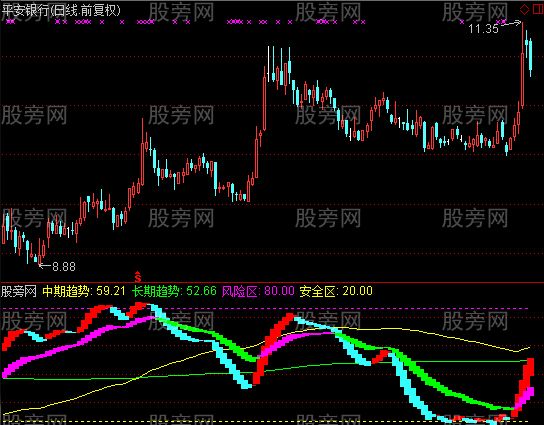The height and width of the screenshot is (425, 544).
Task: Click the 风险区: 80.00 indicator value
Action: [258, 291]
